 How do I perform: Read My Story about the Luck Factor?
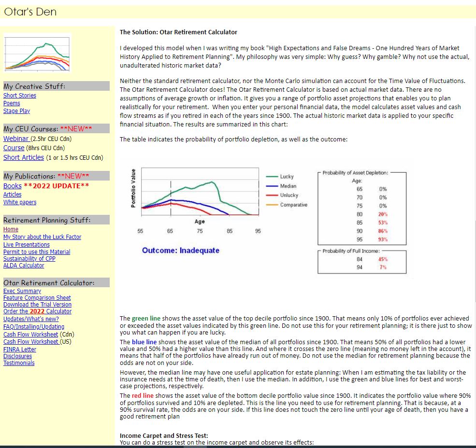click(x=42, y=237)
